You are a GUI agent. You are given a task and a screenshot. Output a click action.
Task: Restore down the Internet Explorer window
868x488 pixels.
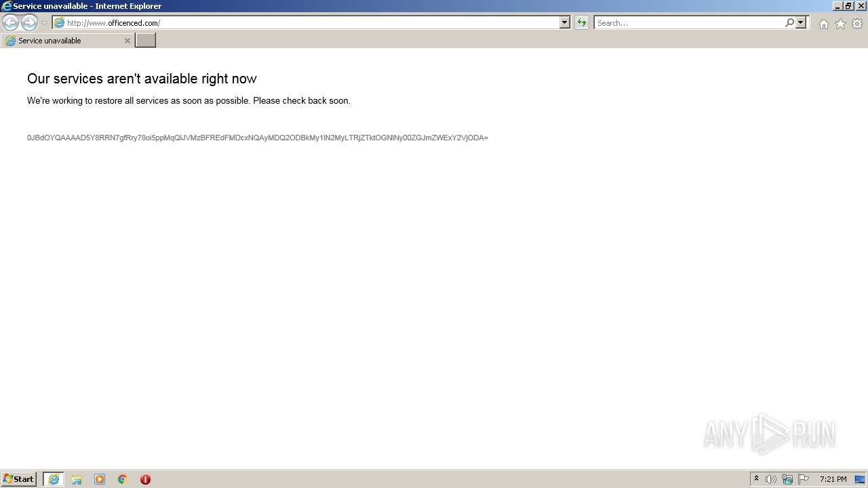(x=848, y=6)
